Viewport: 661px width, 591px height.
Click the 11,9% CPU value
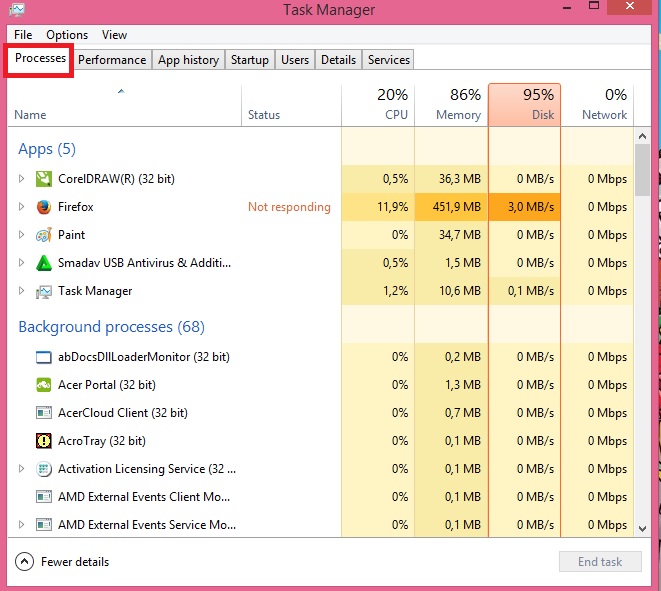coord(392,207)
